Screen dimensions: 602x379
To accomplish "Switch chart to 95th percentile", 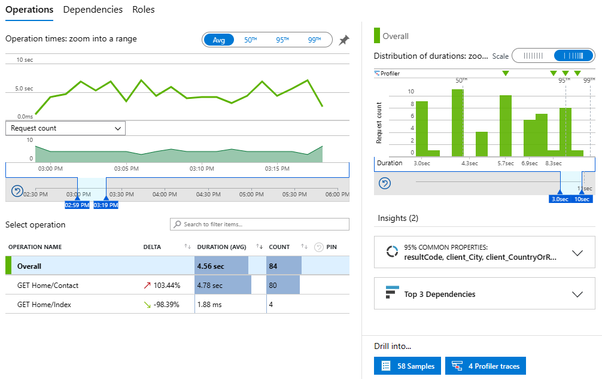I will [x=282, y=40].
